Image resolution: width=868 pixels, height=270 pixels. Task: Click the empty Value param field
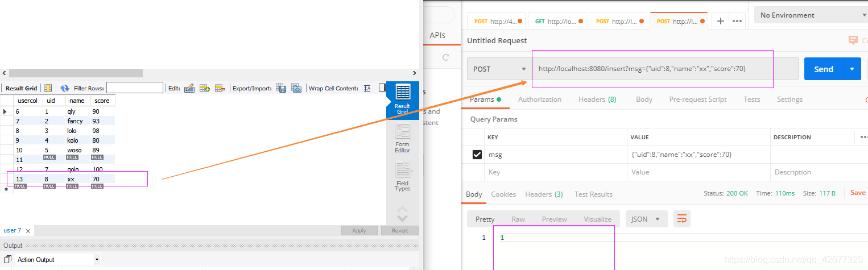pyautogui.click(x=699, y=172)
